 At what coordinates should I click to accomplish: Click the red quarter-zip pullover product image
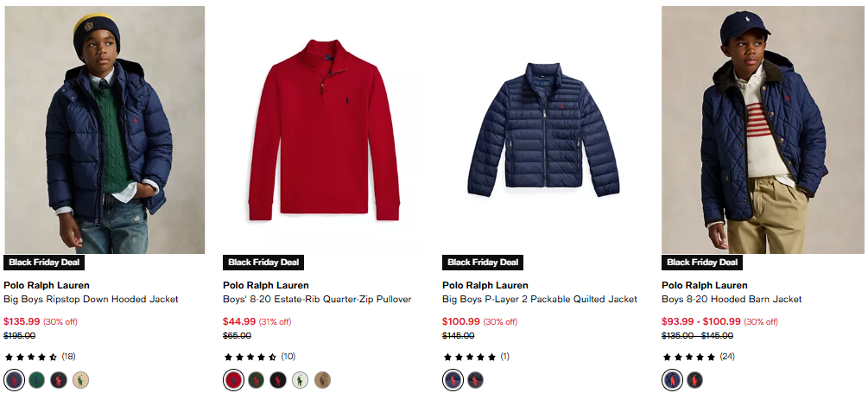324,130
